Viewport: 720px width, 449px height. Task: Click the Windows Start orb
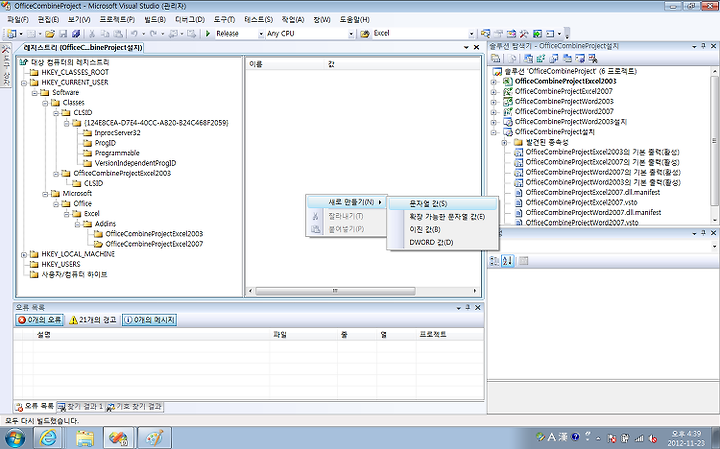coord(15,438)
